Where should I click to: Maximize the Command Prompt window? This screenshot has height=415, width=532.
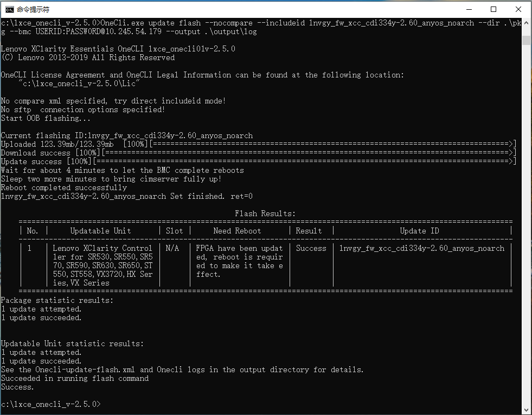(x=493, y=10)
